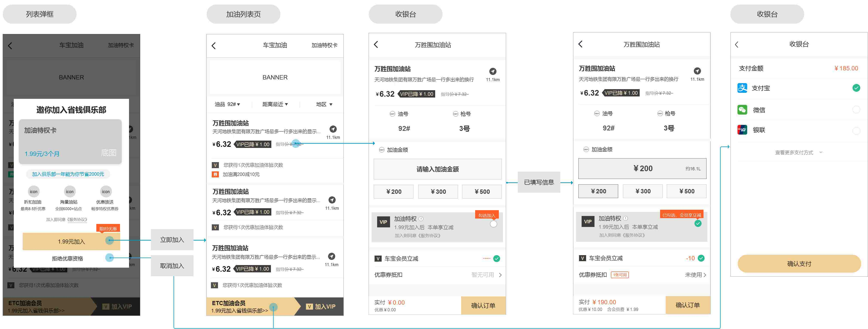Select the 支付宝 payment radio button

click(x=856, y=88)
